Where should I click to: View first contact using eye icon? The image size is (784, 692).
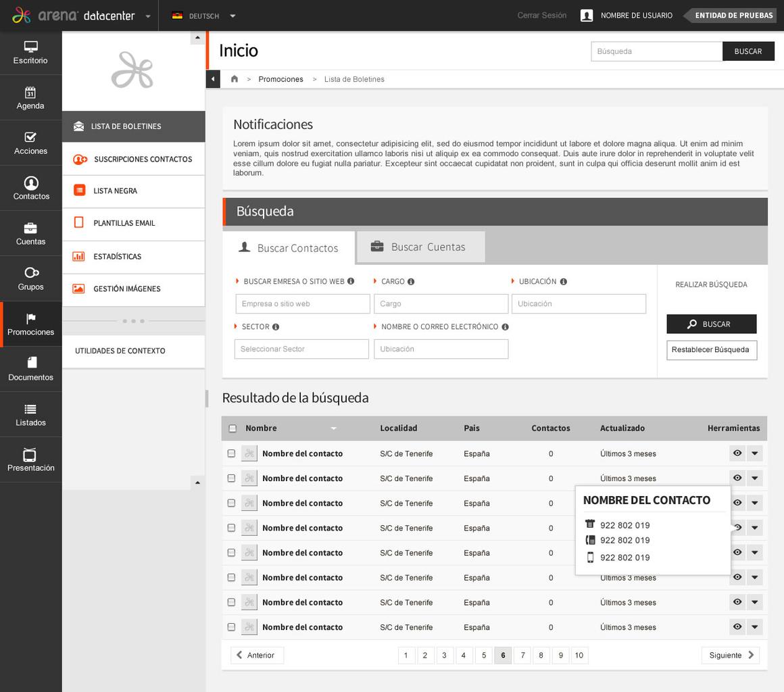pos(737,453)
